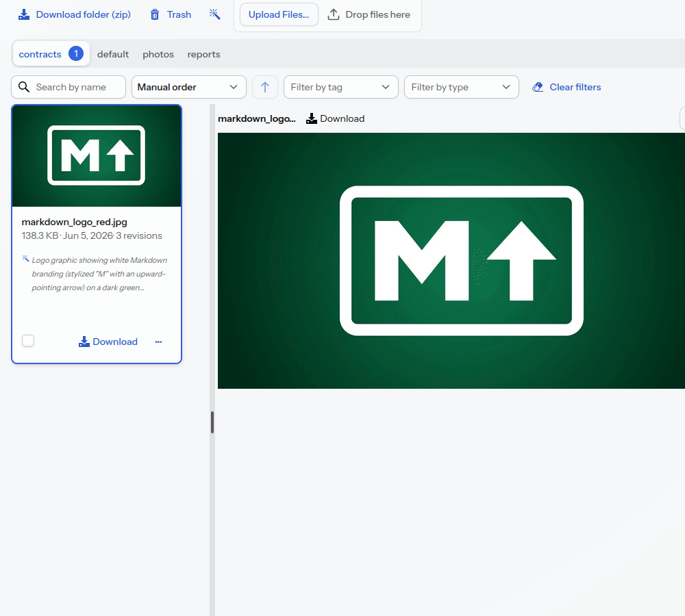
Task: Select the markdown_logo_red.jpg thumbnail
Action: (x=97, y=156)
